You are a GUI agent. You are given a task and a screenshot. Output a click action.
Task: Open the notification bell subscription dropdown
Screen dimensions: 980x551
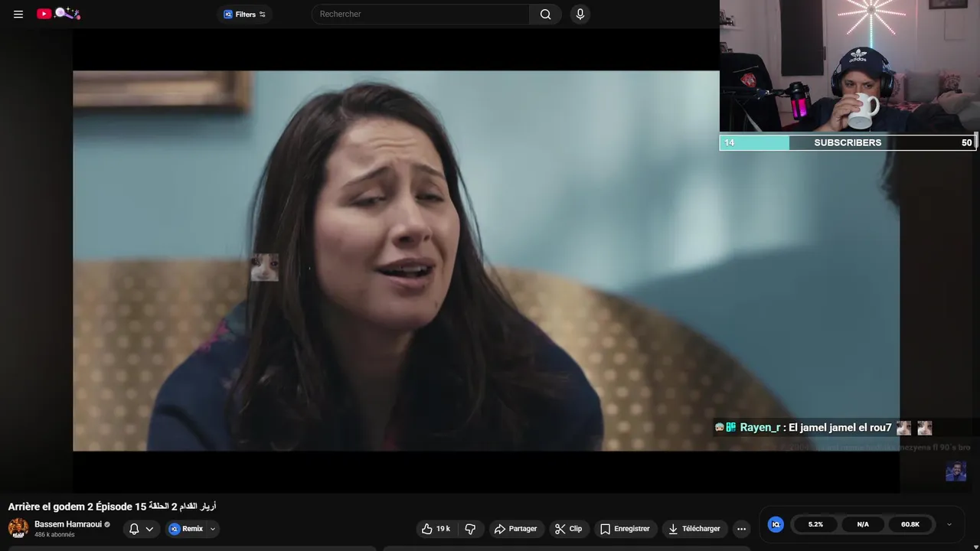pyautogui.click(x=141, y=529)
